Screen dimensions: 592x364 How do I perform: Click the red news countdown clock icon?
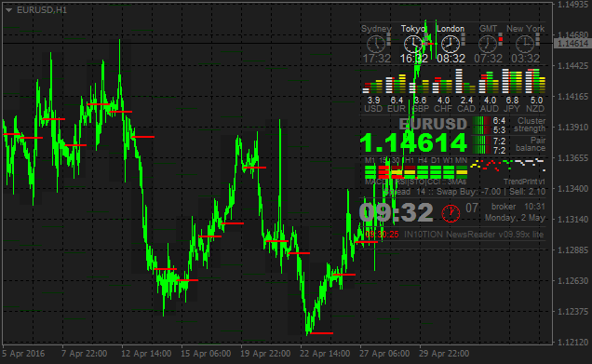[x=451, y=213]
